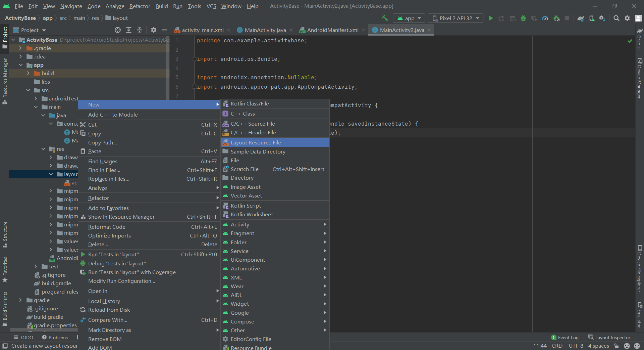
Task: Choose Layout Resource File in New submenu
Action: [275, 142]
